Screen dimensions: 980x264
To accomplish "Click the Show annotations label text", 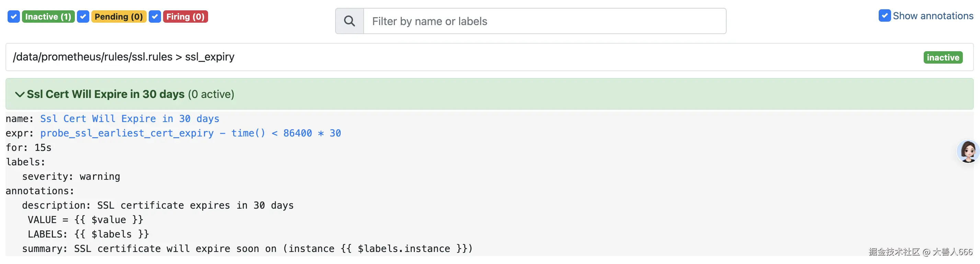I will click(933, 16).
